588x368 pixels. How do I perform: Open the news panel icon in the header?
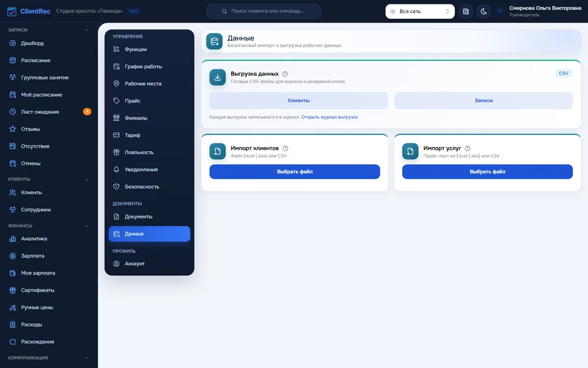click(466, 11)
